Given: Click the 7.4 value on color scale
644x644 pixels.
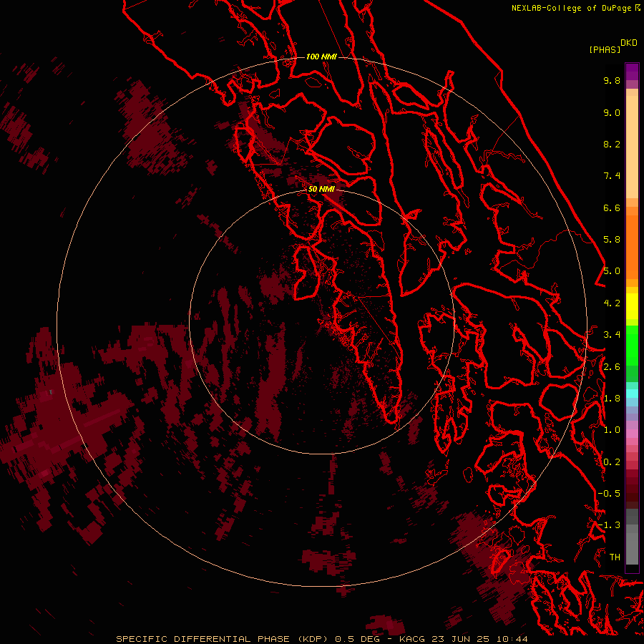Looking at the screenshot, I should tap(612, 176).
